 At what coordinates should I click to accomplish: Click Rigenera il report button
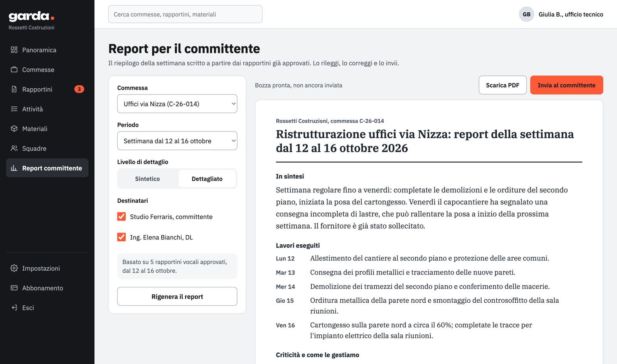(x=177, y=297)
